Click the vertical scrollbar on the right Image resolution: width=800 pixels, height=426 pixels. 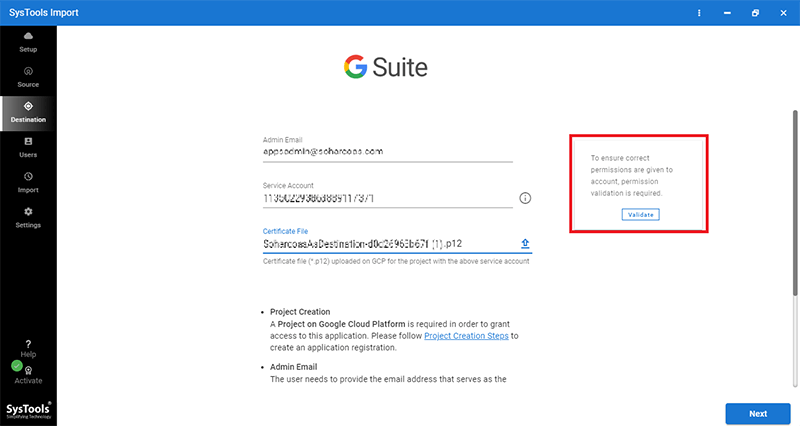click(x=795, y=202)
